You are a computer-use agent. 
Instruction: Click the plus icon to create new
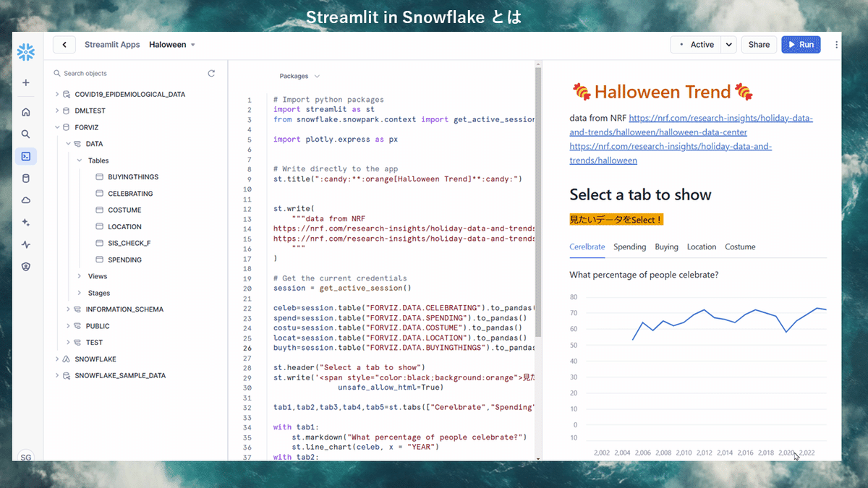coord(26,82)
